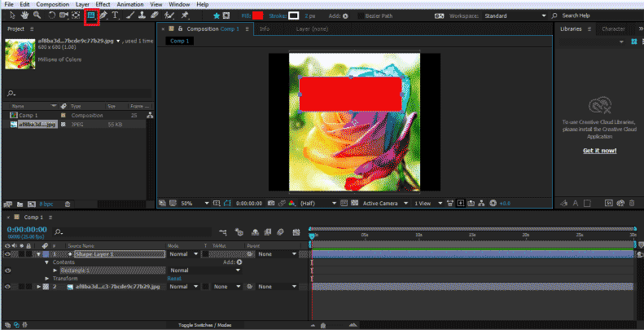The width and height of the screenshot is (644, 330).
Task: Open the Effect menu
Action: [x=103, y=4]
